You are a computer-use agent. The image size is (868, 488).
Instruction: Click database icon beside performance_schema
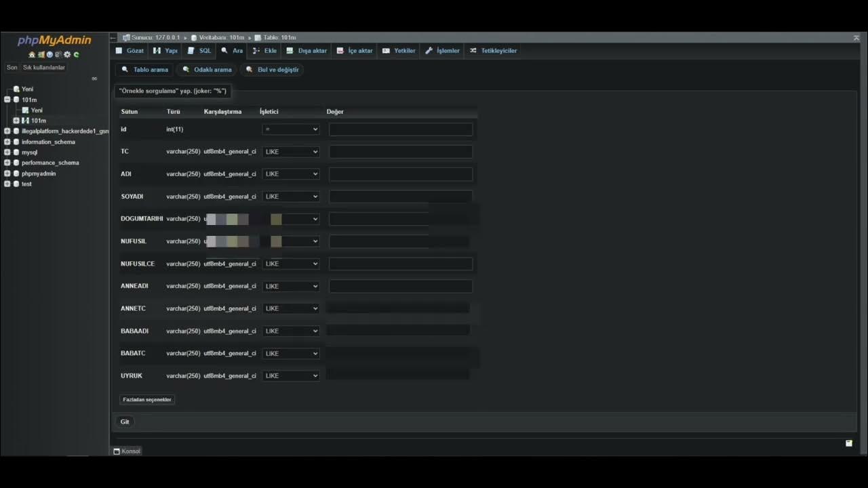pos(16,163)
